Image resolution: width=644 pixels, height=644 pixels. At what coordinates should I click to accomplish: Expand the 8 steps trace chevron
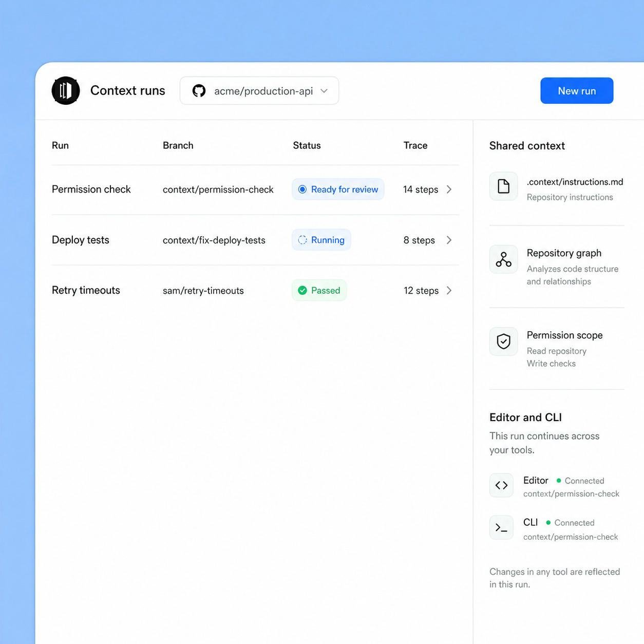(449, 240)
